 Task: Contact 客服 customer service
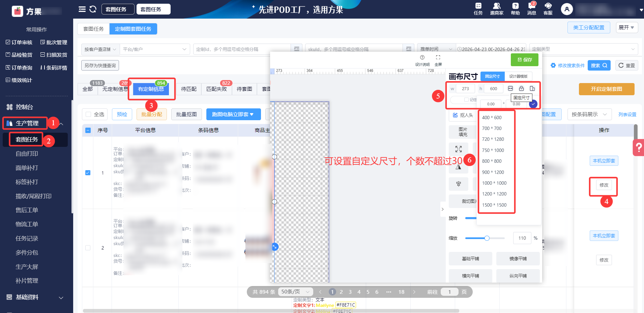548,9
